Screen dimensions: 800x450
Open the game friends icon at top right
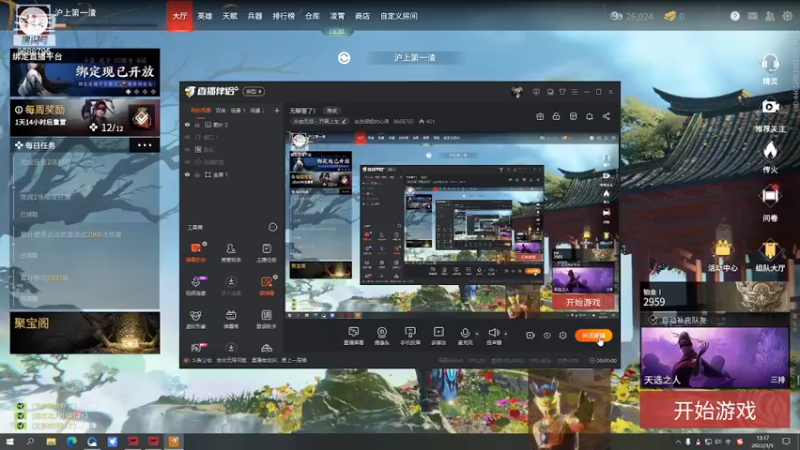[769, 16]
